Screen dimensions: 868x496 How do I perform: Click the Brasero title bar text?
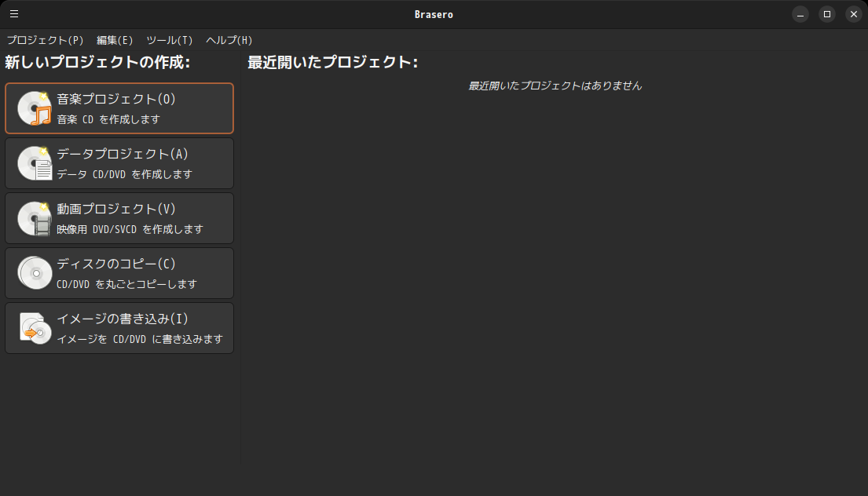[434, 14]
